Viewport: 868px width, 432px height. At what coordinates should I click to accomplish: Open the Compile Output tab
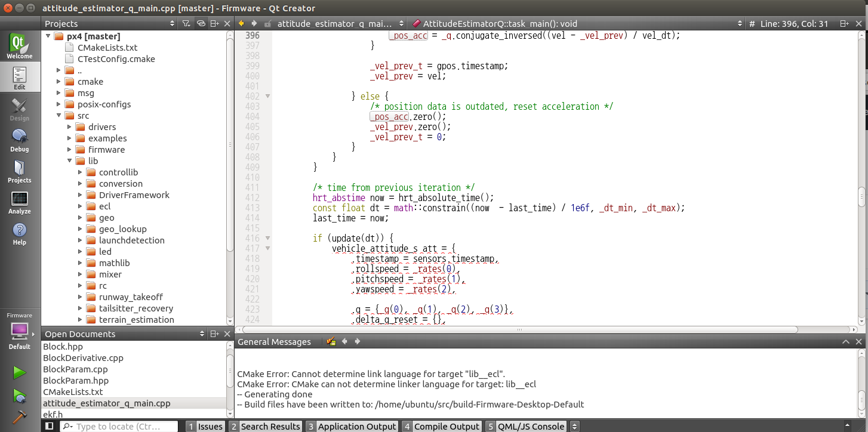coord(441,426)
